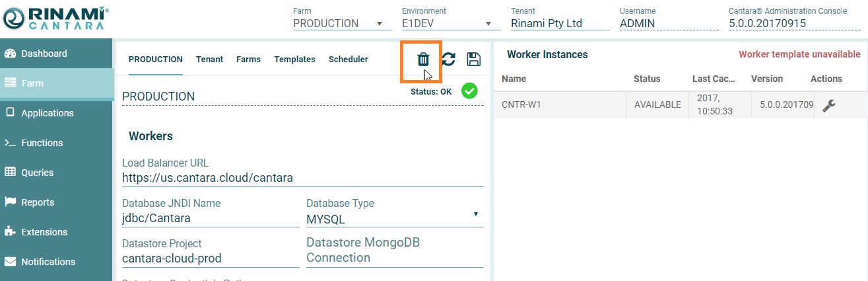The height and width of the screenshot is (281, 868).
Task: Click the Load Balancer URL field
Action: pos(302,178)
